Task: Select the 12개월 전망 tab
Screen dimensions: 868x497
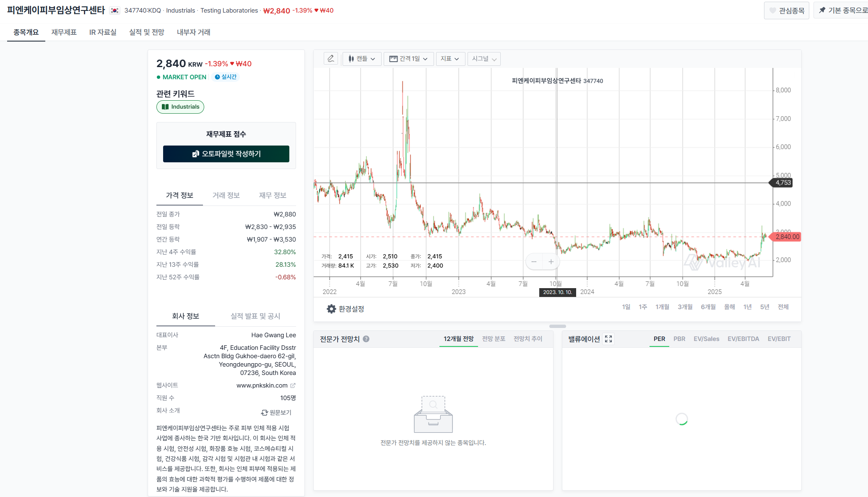Action: (x=459, y=339)
